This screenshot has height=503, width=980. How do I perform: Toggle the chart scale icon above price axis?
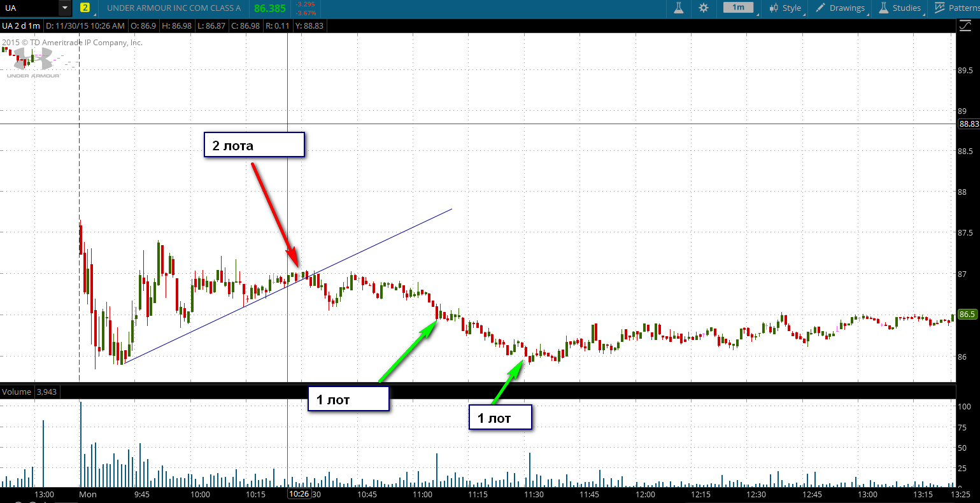click(966, 25)
